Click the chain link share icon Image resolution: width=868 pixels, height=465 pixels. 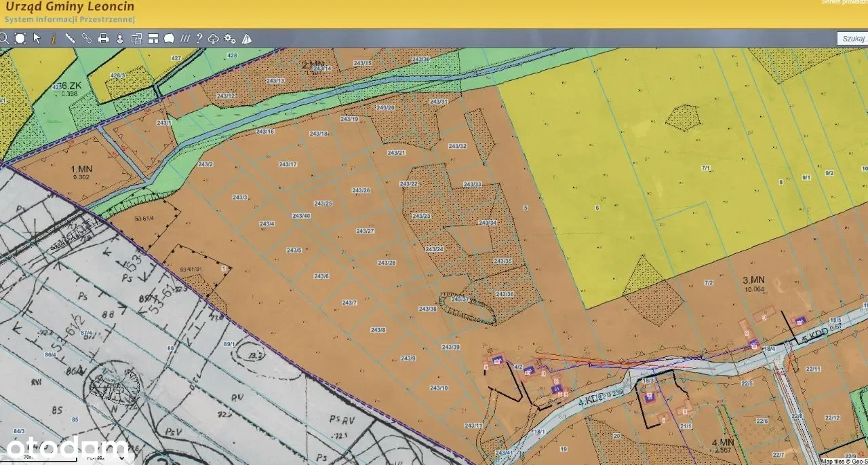click(x=87, y=39)
